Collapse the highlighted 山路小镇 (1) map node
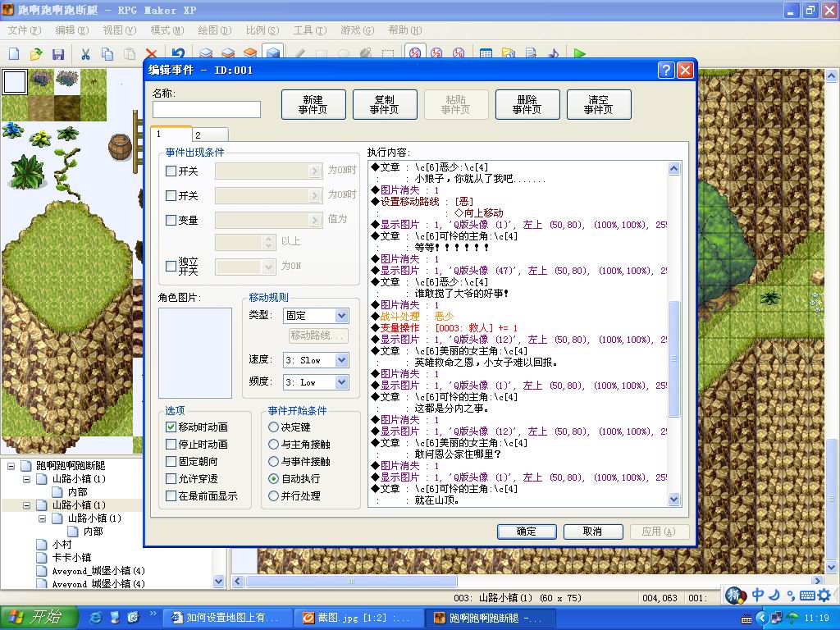This screenshot has height=630, width=840. pyautogui.click(x=27, y=505)
